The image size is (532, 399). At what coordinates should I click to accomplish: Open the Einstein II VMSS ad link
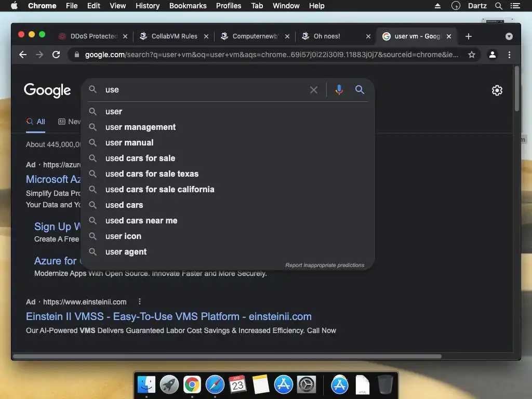pos(169,316)
